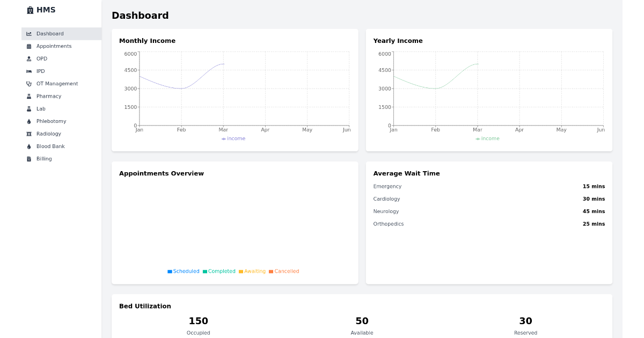Toggle the Completed legend entry

tap(219, 271)
